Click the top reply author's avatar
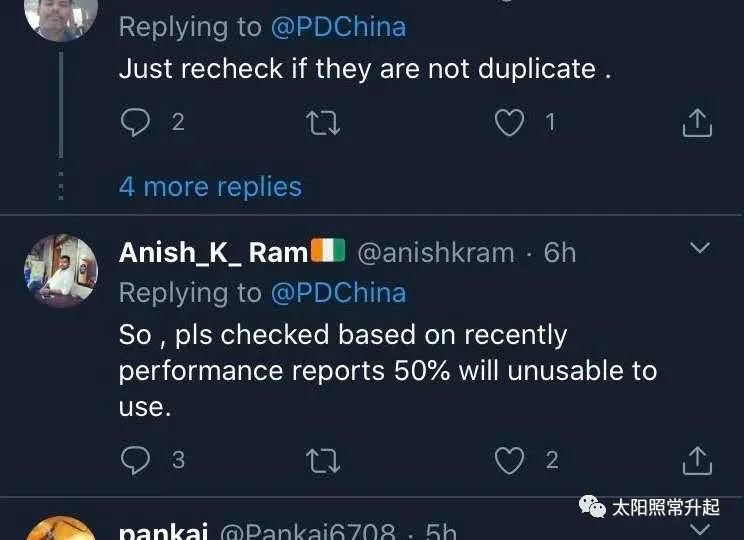 click(x=61, y=15)
